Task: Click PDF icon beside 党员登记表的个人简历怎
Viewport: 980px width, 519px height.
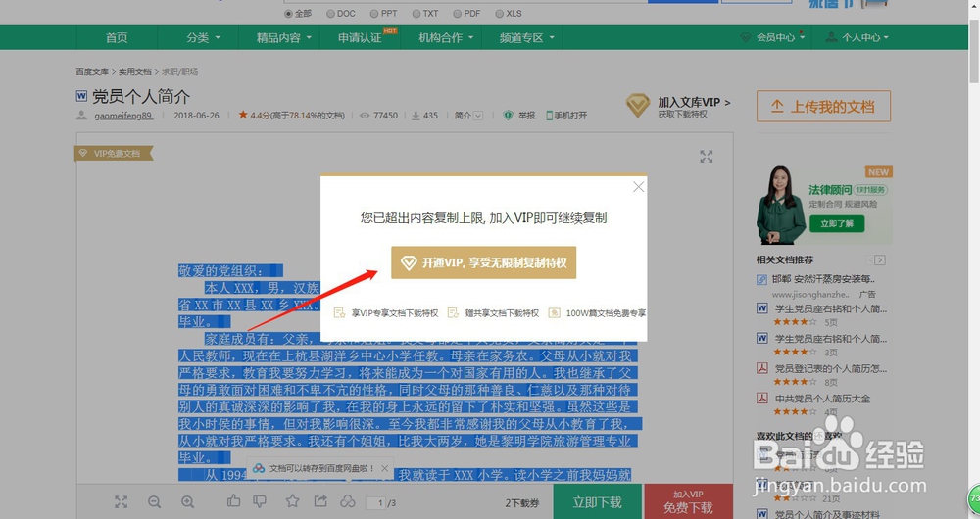Action: (761, 368)
